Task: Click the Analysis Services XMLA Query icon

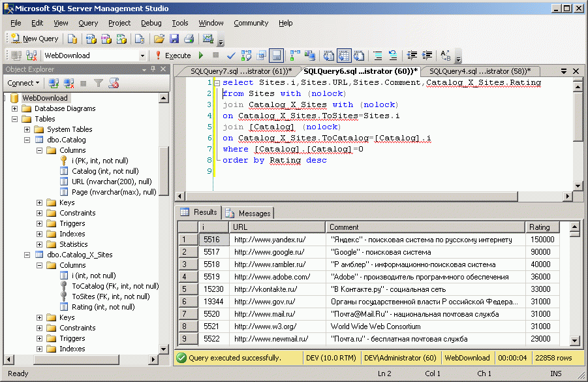Action: [121, 39]
